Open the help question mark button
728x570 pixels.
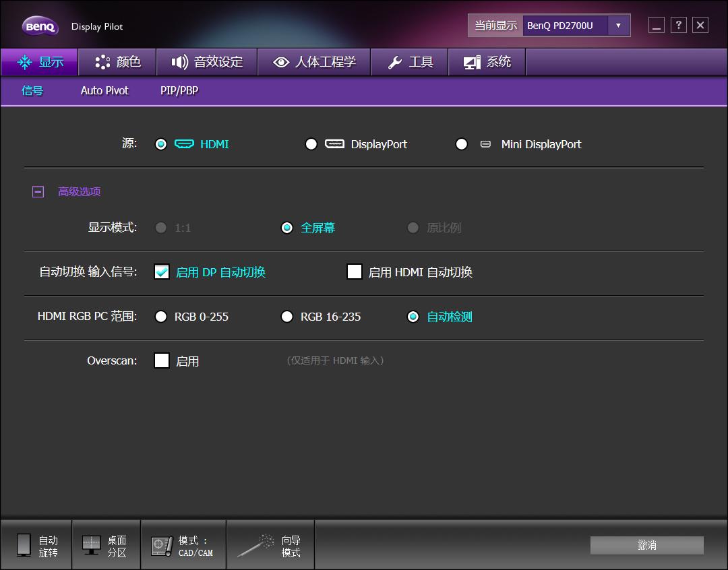(x=679, y=26)
